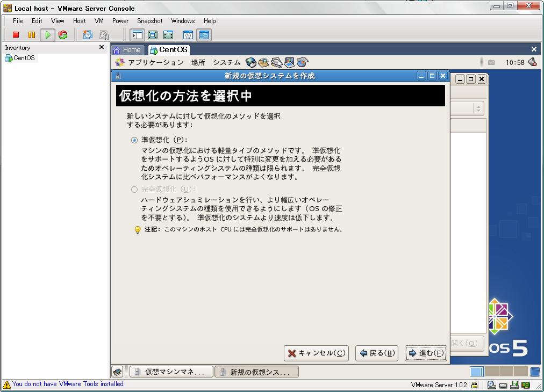Click the Reset virtual machine icon
The height and width of the screenshot is (392, 544).
63,35
